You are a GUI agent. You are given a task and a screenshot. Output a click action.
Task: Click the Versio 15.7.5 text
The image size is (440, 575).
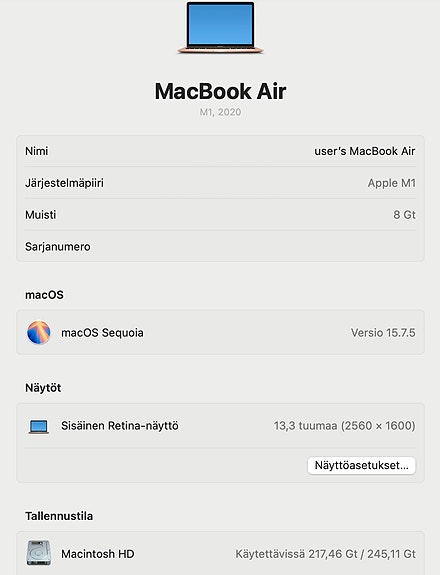383,333
